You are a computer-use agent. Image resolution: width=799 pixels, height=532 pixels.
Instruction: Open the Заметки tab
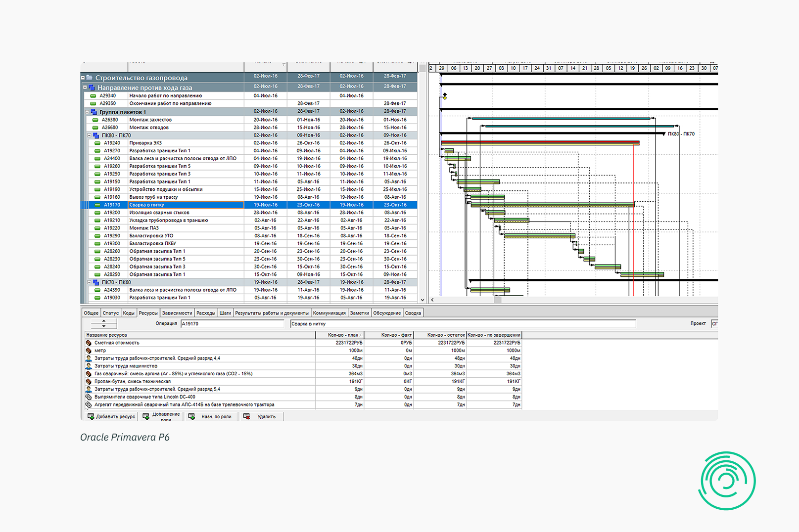click(x=360, y=313)
